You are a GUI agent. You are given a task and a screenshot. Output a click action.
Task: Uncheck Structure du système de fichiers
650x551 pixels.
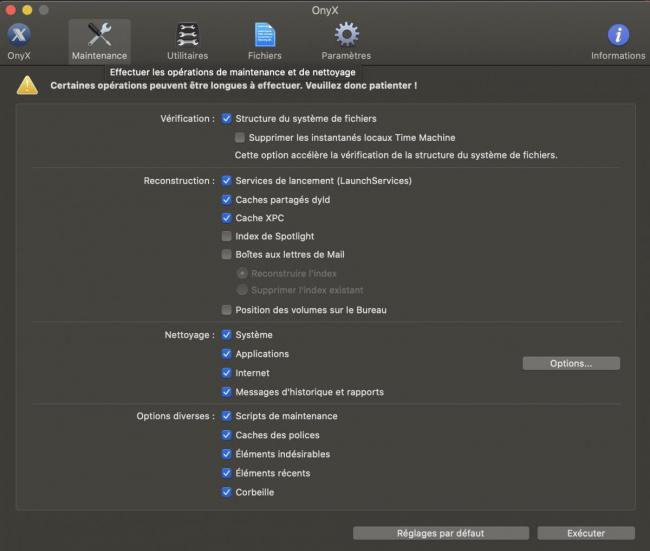(x=227, y=118)
